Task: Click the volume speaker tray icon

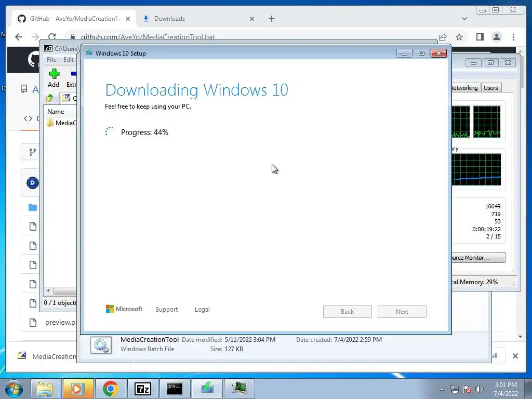Action: click(x=480, y=389)
